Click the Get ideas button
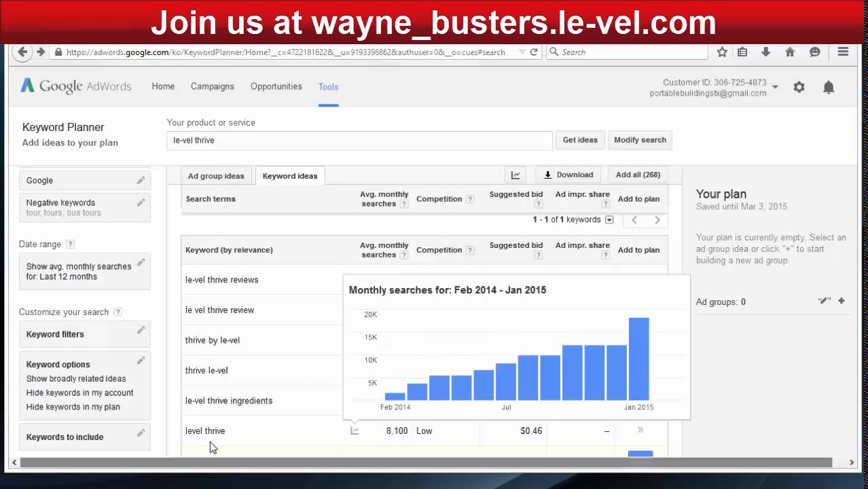 click(580, 140)
